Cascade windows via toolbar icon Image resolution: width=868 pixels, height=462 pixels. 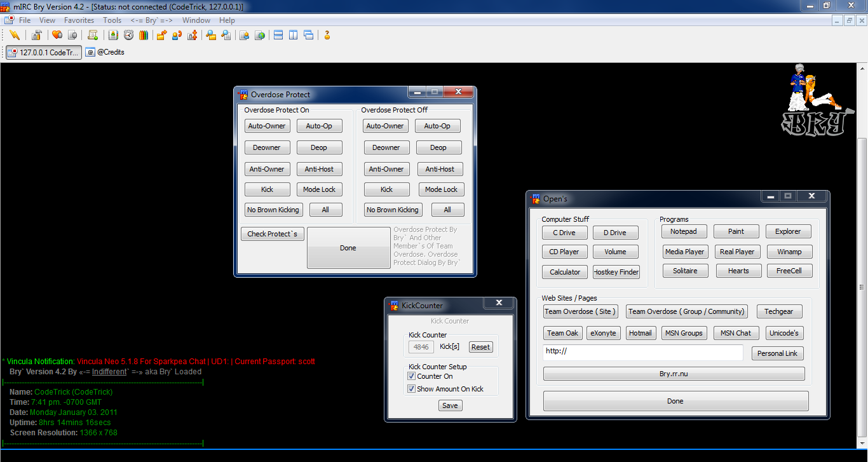(x=308, y=35)
